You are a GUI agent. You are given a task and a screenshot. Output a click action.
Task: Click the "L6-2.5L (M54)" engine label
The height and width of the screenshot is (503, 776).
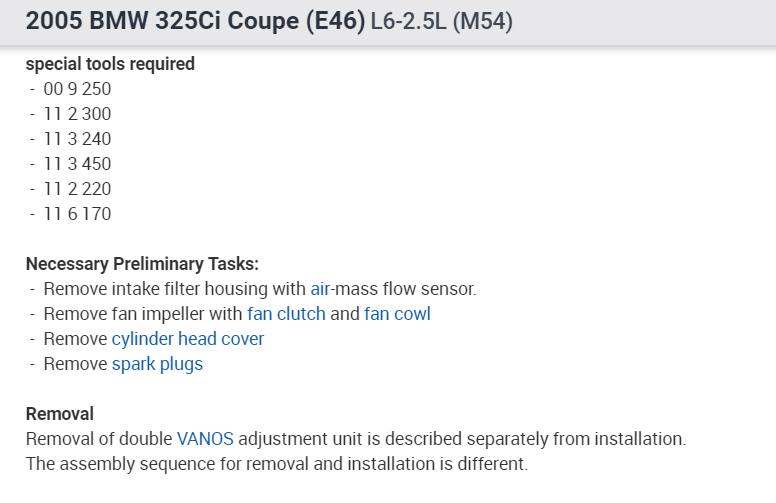click(x=441, y=22)
